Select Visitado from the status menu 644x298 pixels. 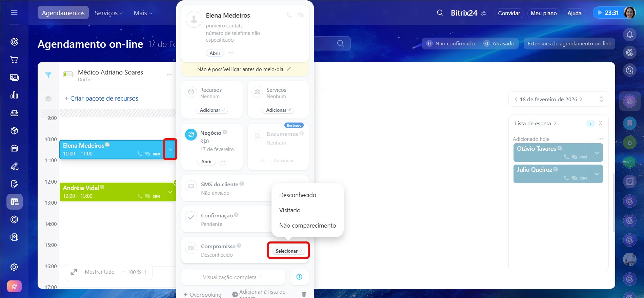coord(290,210)
